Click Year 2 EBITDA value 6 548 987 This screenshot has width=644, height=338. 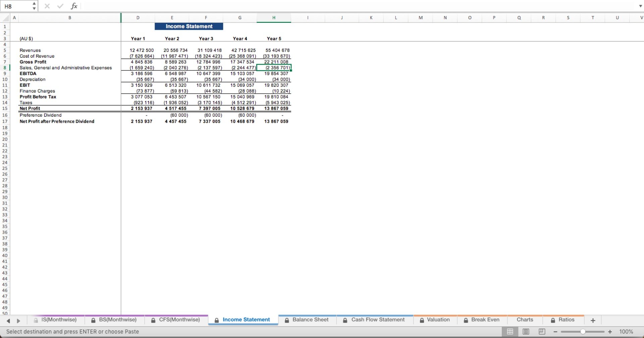click(x=175, y=73)
